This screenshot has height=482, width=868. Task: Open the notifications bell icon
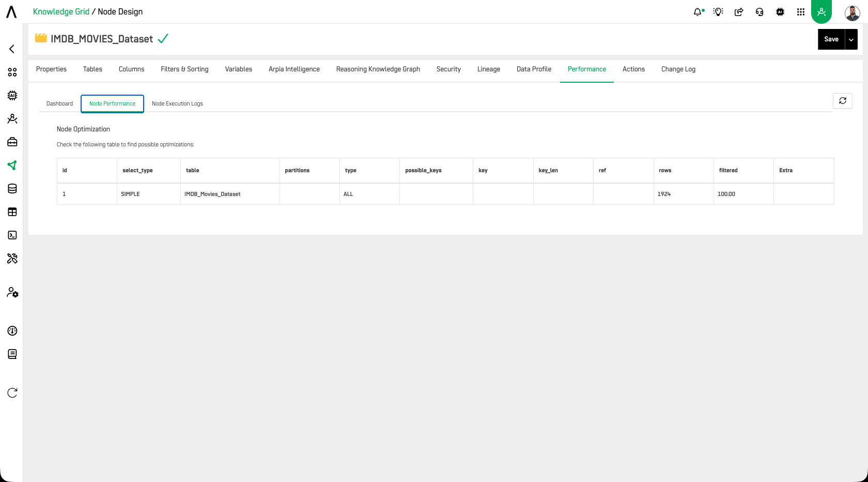coord(698,12)
